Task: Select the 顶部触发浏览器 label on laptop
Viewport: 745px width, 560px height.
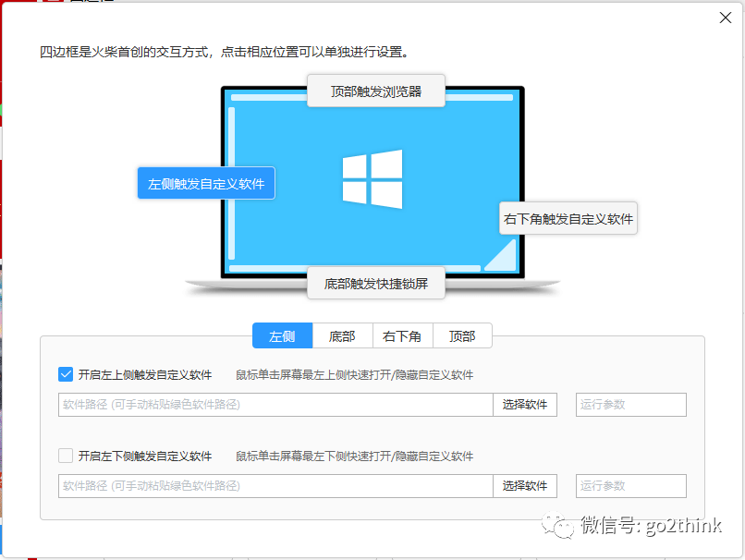Action: click(376, 91)
